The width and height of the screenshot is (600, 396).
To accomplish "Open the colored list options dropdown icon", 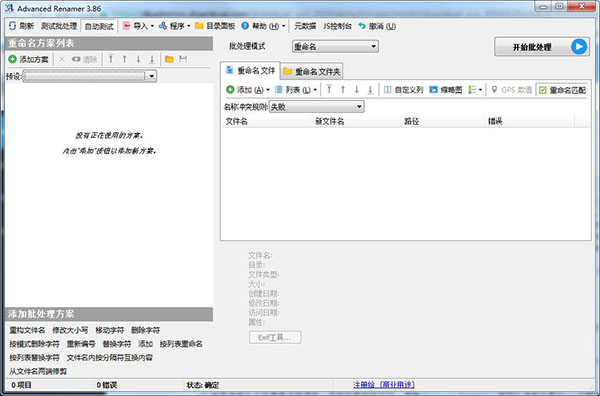I will (x=475, y=90).
